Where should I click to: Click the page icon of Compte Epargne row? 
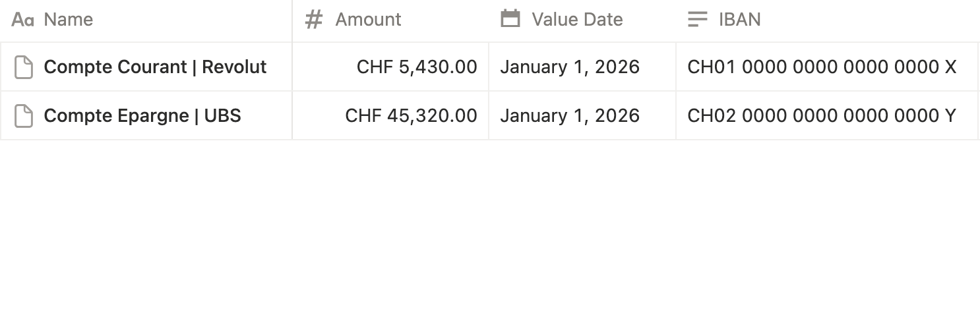[24, 116]
